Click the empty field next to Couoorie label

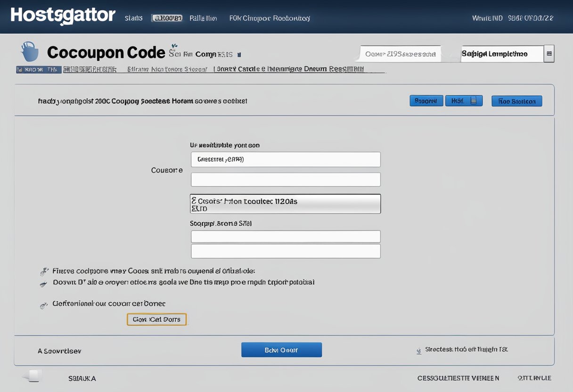pyautogui.click(x=285, y=180)
